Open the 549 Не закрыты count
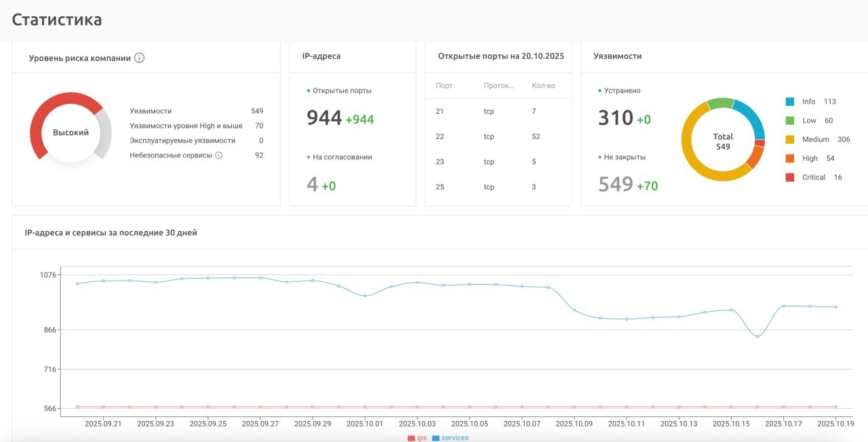The height and width of the screenshot is (442, 868). coord(616,184)
